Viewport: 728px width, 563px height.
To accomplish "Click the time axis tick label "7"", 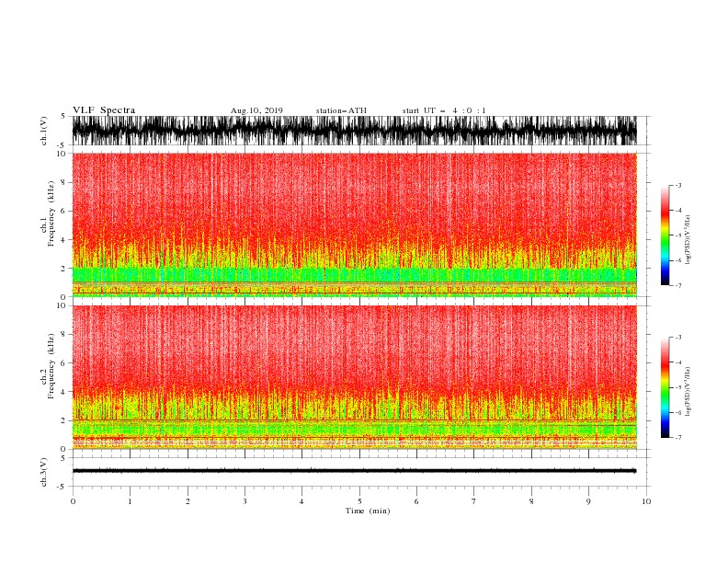I will [473, 501].
